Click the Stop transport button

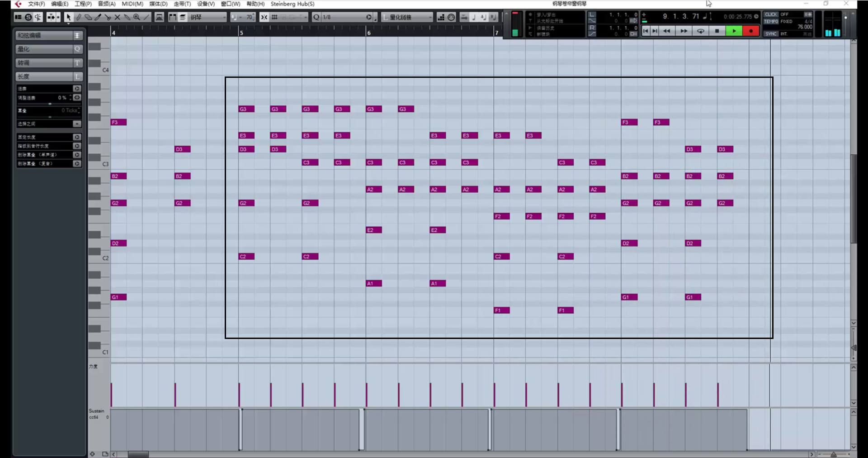click(717, 31)
